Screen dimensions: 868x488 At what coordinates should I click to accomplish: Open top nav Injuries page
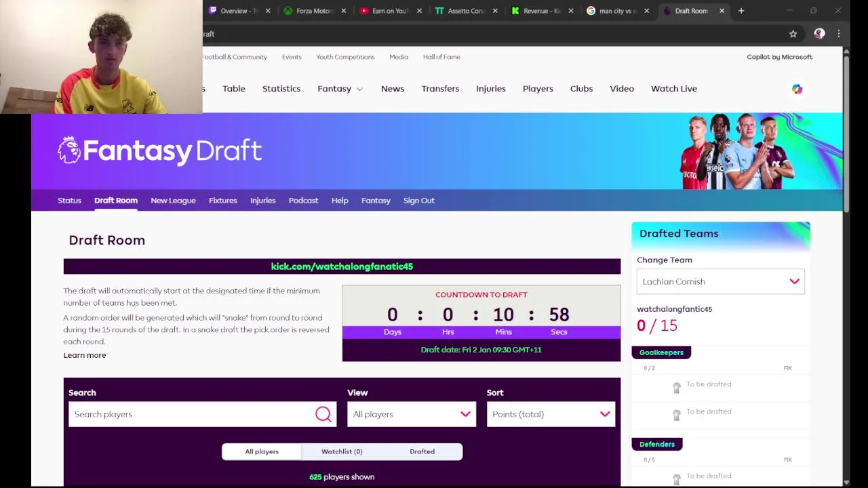coord(491,89)
